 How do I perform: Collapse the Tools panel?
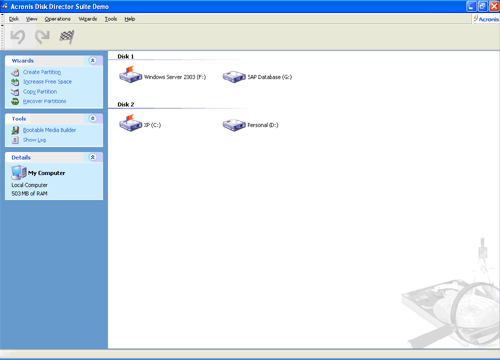(x=93, y=118)
